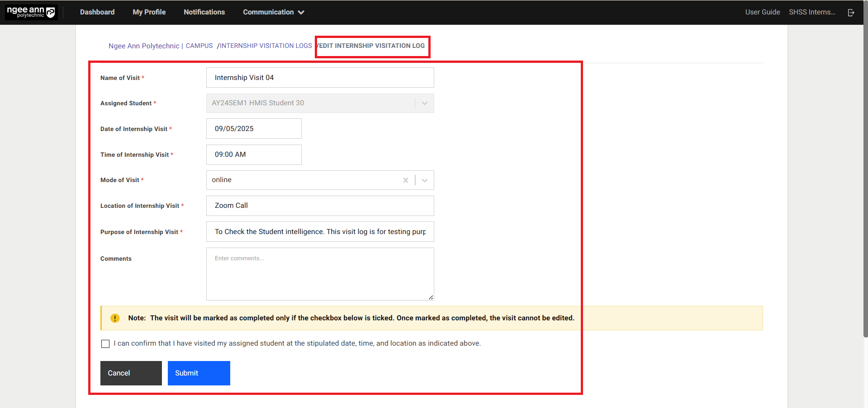
Task: Open Notifications
Action: click(x=204, y=12)
